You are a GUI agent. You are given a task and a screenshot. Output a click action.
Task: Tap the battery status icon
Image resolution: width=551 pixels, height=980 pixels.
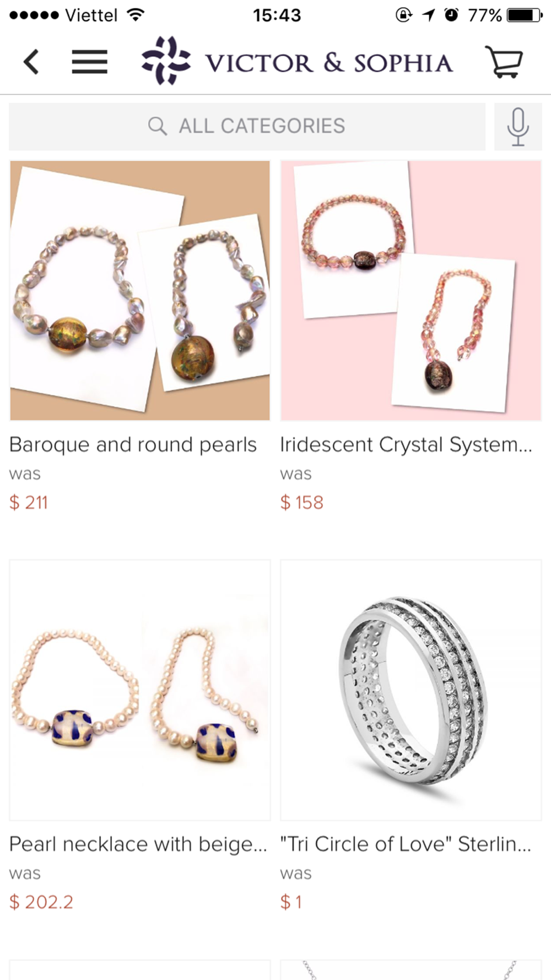click(525, 15)
